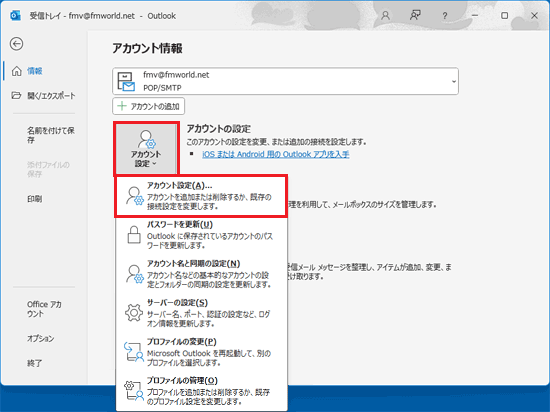Click the POP/SMTP account type text

162,88
